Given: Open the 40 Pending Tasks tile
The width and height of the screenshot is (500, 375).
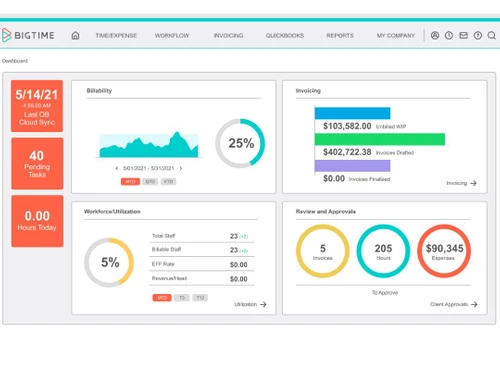Looking at the screenshot, I should coord(37,164).
